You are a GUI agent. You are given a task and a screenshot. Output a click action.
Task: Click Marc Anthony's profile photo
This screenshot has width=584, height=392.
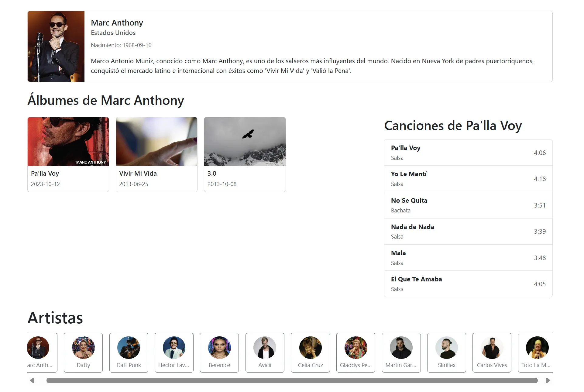[x=56, y=46]
